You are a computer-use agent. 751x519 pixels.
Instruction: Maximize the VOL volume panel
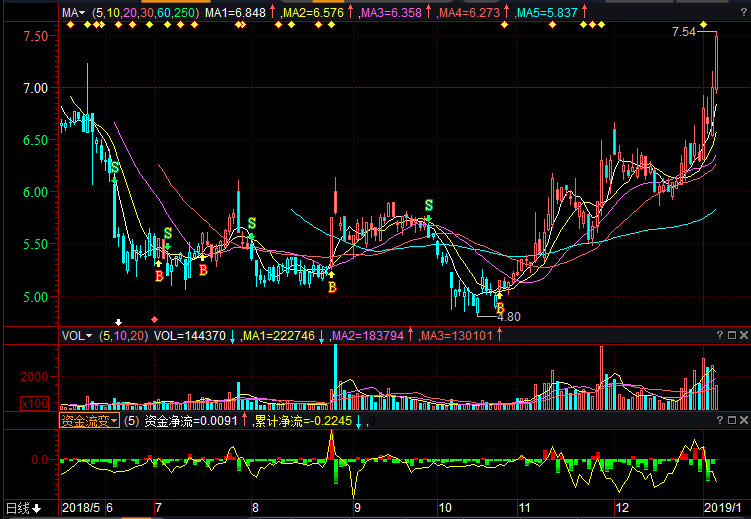click(730, 335)
